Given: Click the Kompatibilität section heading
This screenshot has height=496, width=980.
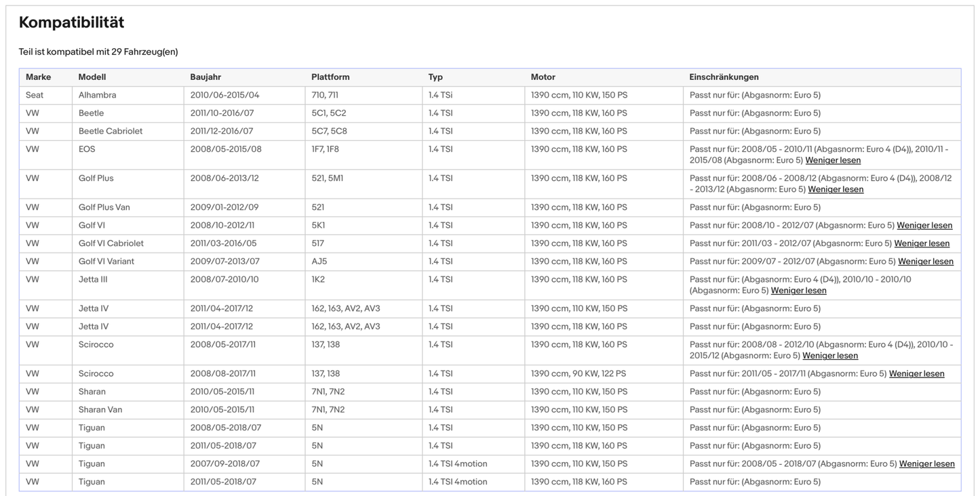Looking at the screenshot, I should pyautogui.click(x=71, y=22).
